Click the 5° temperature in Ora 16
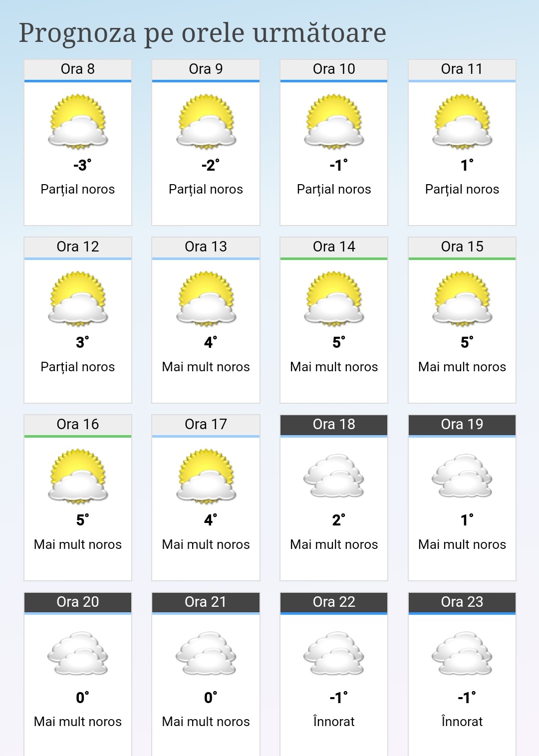Screen dimensions: 539x756 [x=77, y=520]
